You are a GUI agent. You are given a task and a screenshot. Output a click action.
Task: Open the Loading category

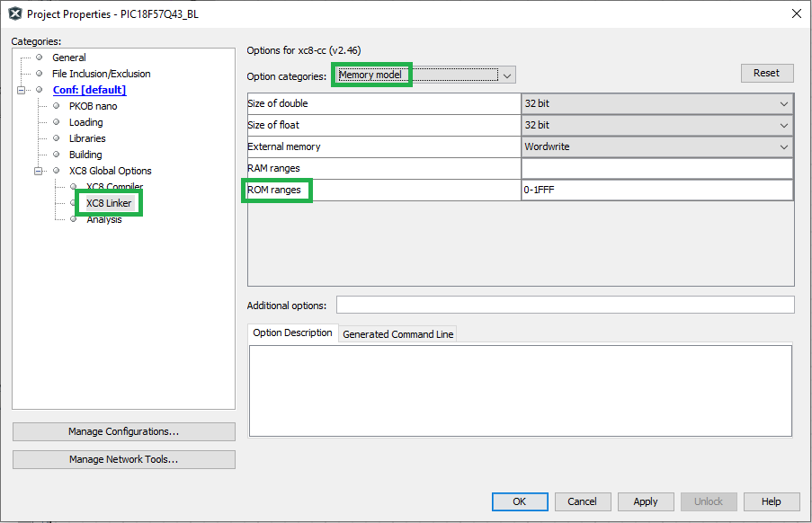pos(85,122)
